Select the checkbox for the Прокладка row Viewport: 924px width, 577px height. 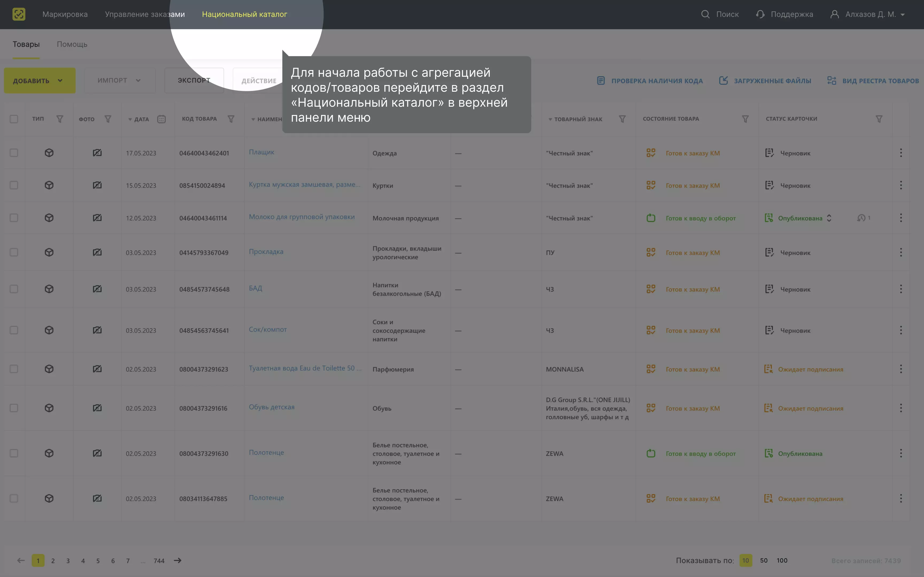[x=14, y=252]
